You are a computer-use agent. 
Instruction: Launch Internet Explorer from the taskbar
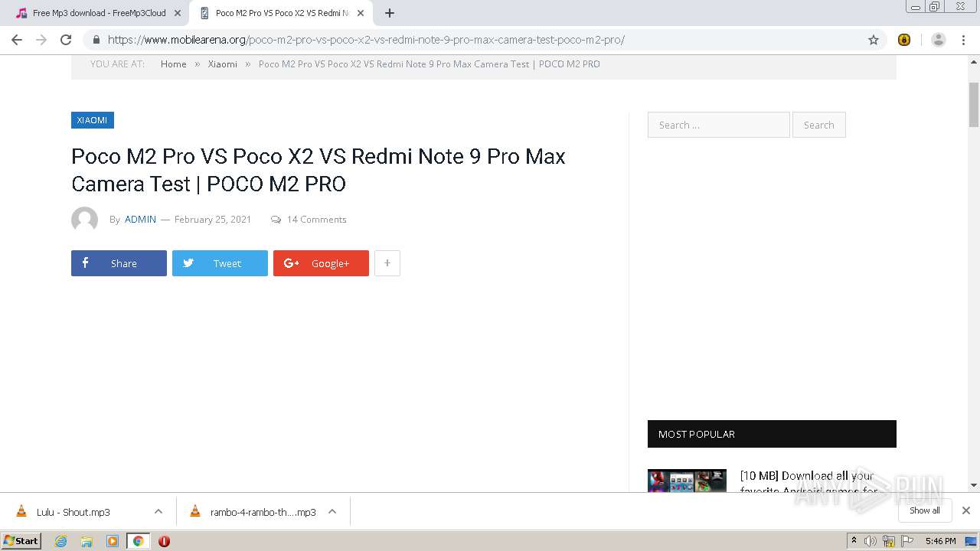click(61, 541)
